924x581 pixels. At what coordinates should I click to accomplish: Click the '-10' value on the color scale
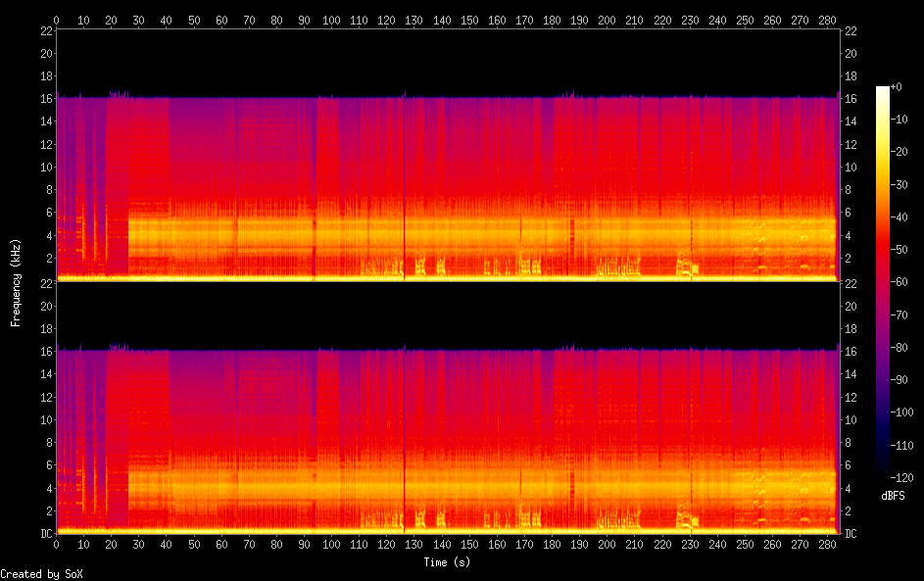point(899,119)
